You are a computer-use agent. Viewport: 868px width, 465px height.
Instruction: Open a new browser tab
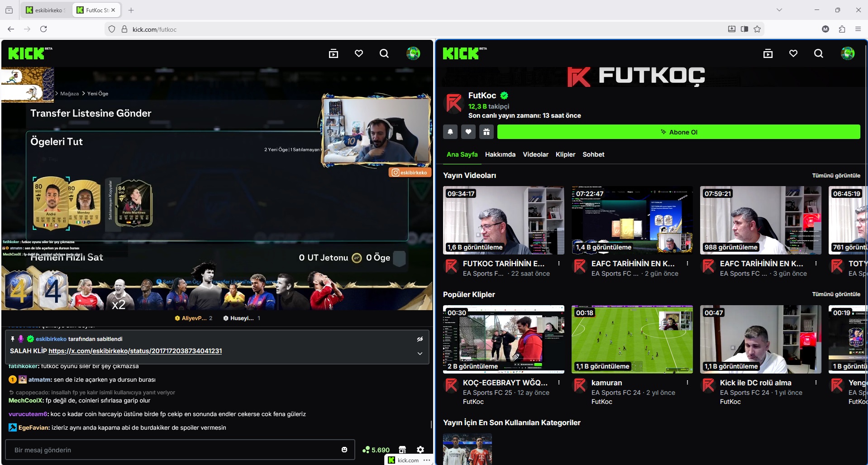click(x=131, y=10)
